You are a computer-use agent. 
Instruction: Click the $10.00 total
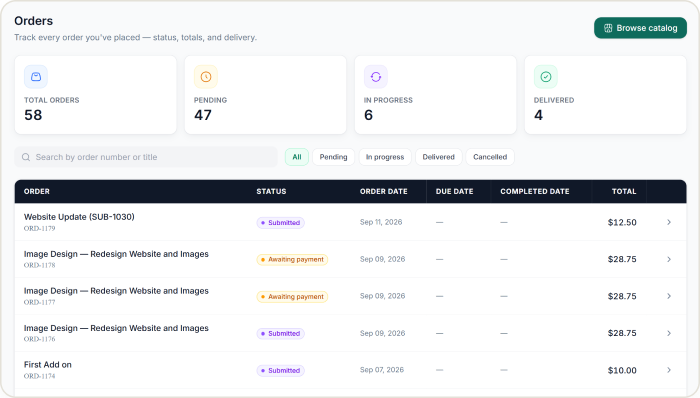point(622,370)
